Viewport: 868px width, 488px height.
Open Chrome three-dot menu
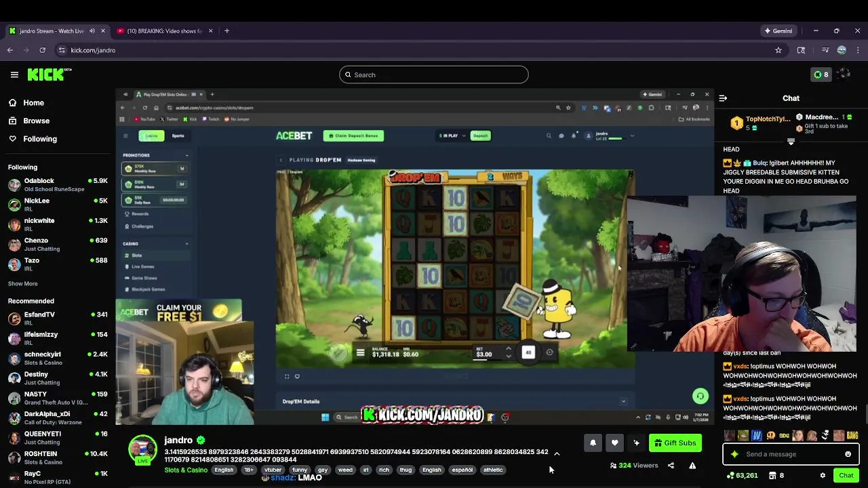coord(858,50)
